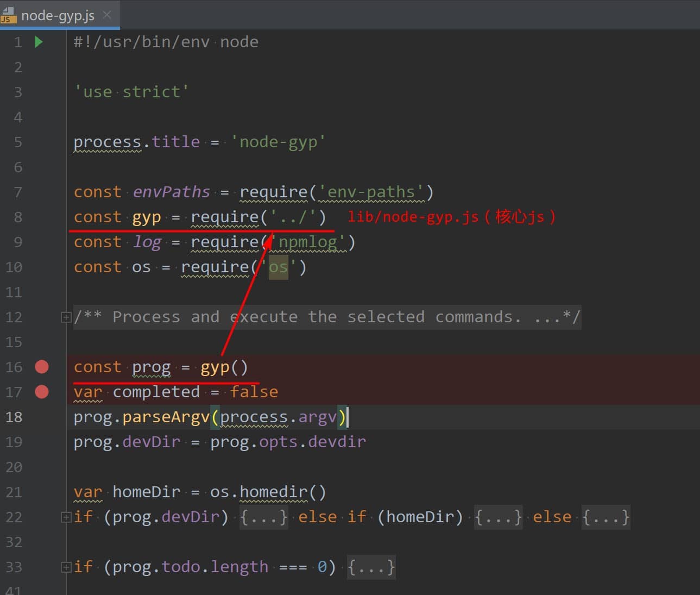This screenshot has height=595, width=700.
Task: Click the 'false' keyword on line 17
Action: click(254, 392)
